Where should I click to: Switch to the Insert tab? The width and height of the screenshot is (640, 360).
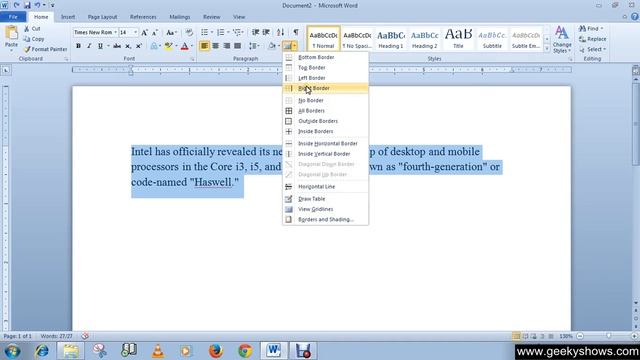coord(68,17)
